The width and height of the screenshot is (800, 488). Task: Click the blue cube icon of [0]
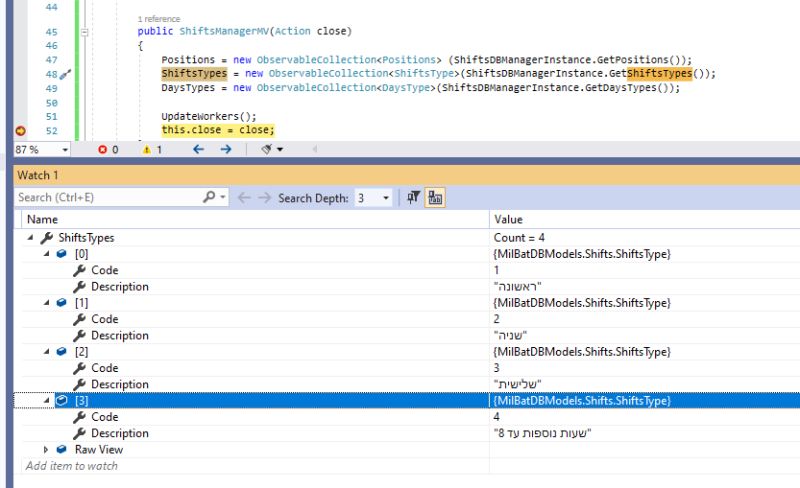click(62, 254)
